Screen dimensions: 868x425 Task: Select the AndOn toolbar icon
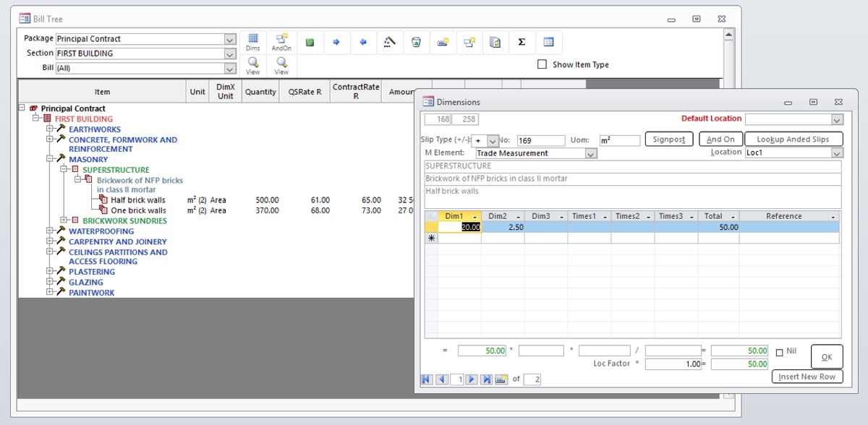coord(281,42)
